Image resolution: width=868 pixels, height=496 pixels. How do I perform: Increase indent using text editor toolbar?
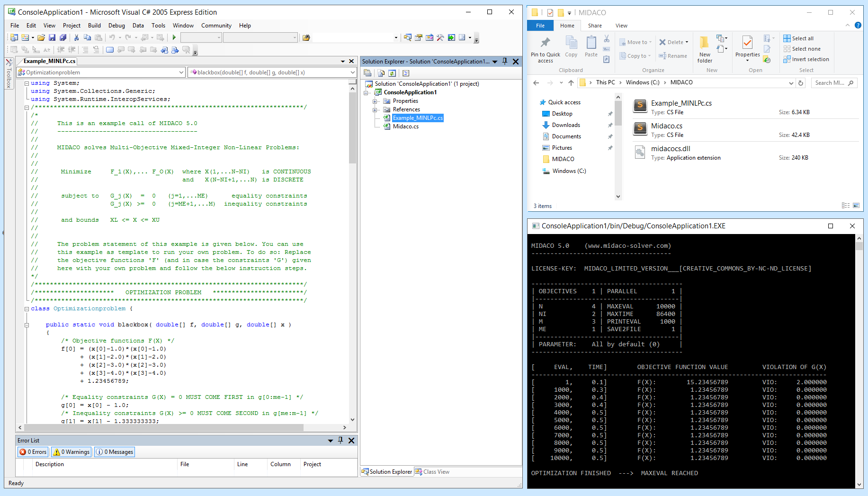(72, 50)
